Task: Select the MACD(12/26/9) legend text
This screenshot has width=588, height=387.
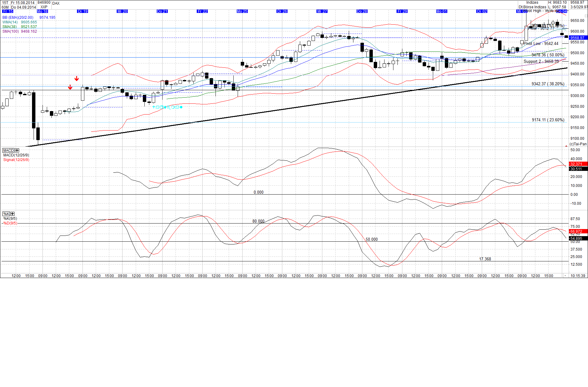Action: click(x=16, y=155)
